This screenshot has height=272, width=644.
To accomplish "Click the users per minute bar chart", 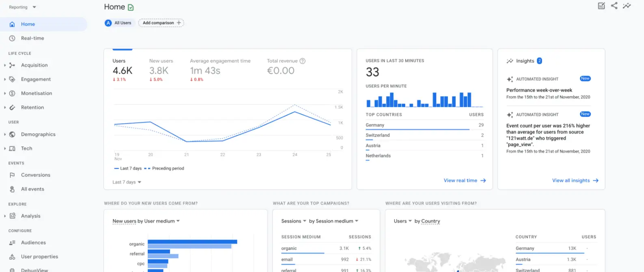I will coord(425,100).
